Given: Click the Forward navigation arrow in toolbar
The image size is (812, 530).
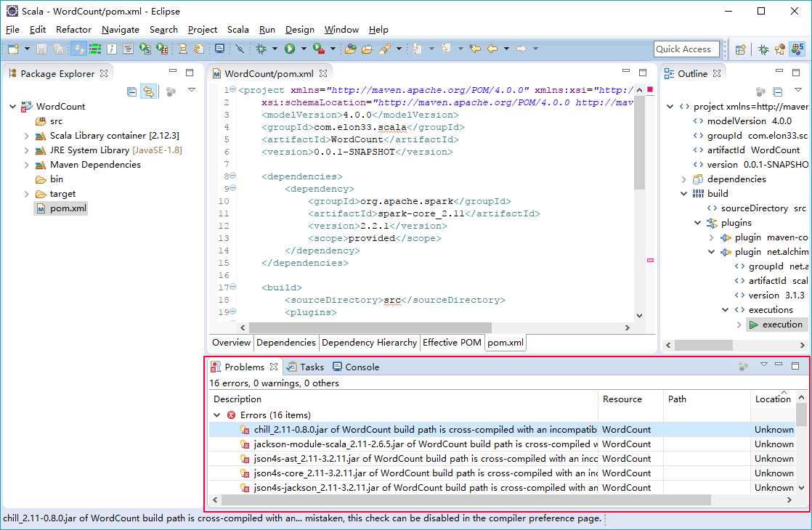Looking at the screenshot, I should point(521,49).
